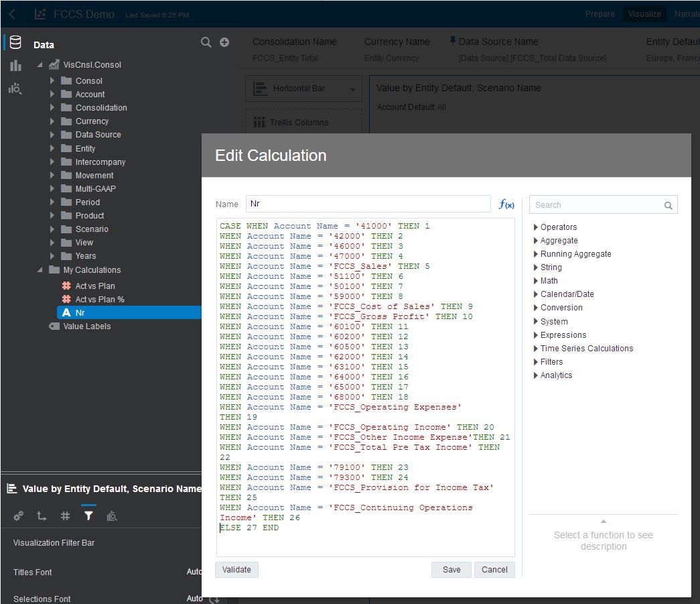Click the Validate button
The height and width of the screenshot is (604, 700).
236,570
